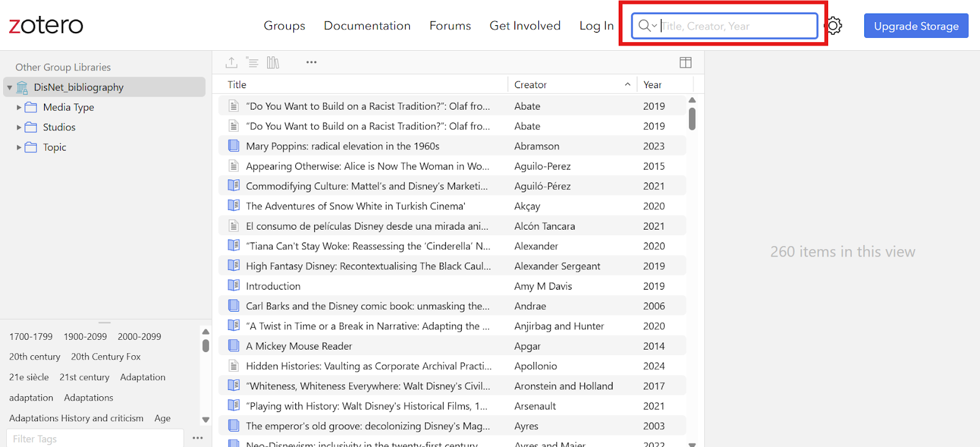Click the Alexander Sergeant creator cell

(x=557, y=266)
